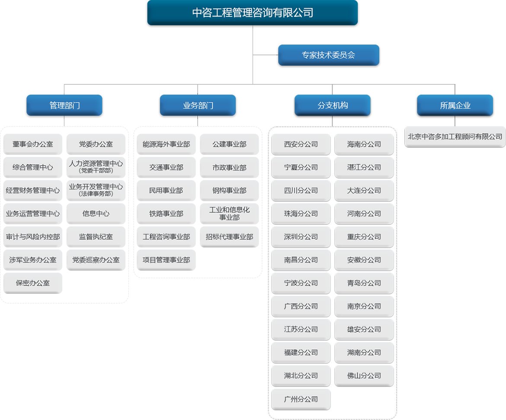This screenshot has height=420, width=506.
Task: Open 审计与风险内控部
Action: tap(33, 237)
